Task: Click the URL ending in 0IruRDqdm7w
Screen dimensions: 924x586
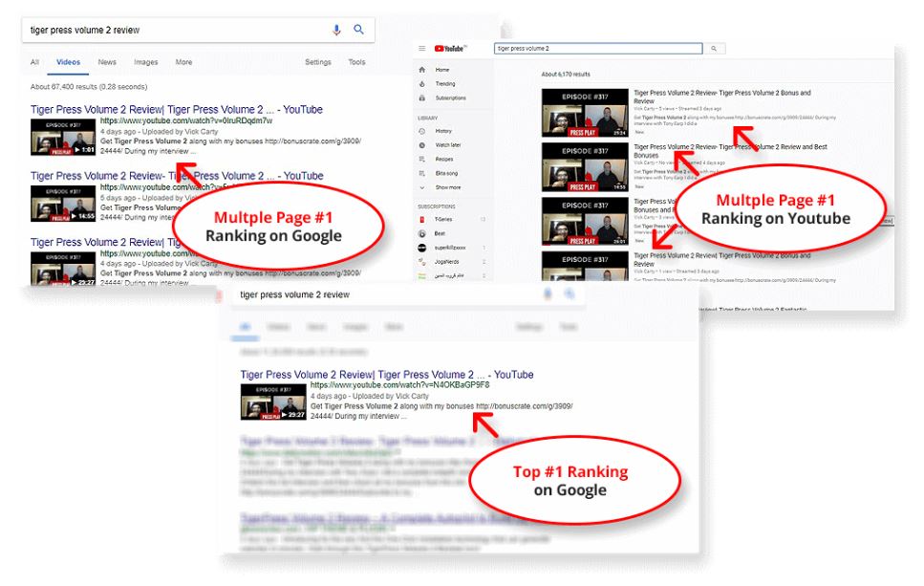Action: 186,120
